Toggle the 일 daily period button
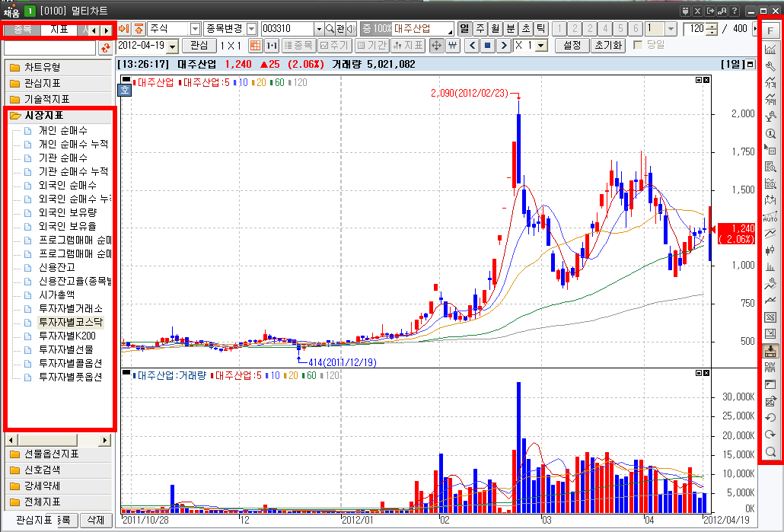This screenshot has width=784, height=532. 464,28
